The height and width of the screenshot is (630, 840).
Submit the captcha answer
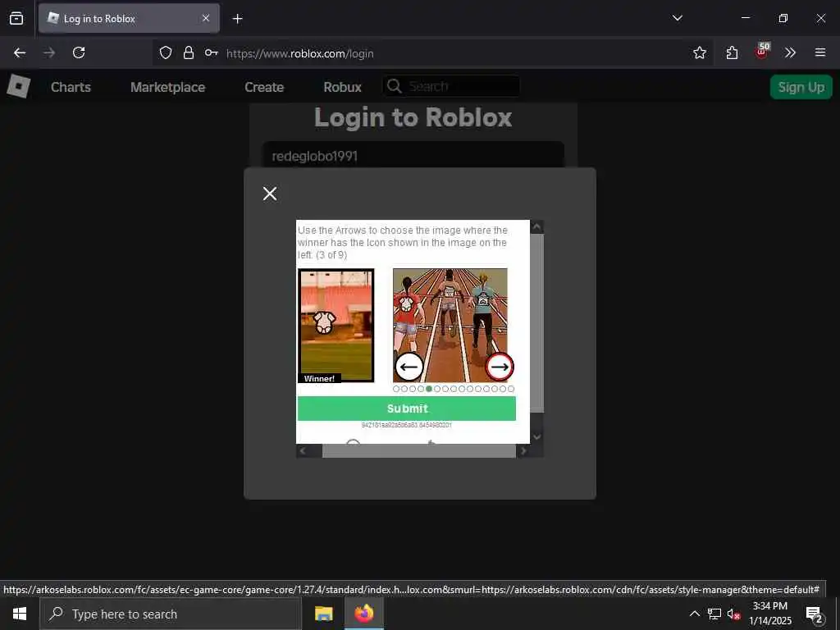click(x=407, y=409)
